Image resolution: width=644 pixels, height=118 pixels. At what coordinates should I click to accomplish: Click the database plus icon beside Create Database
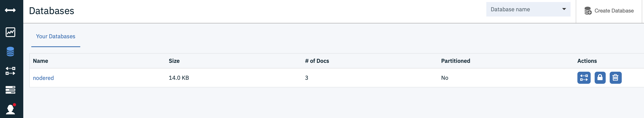[588, 11]
